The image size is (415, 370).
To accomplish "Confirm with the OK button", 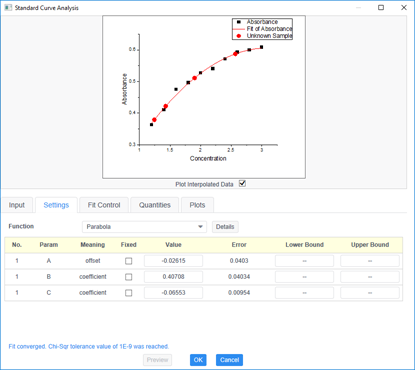I will (198, 360).
